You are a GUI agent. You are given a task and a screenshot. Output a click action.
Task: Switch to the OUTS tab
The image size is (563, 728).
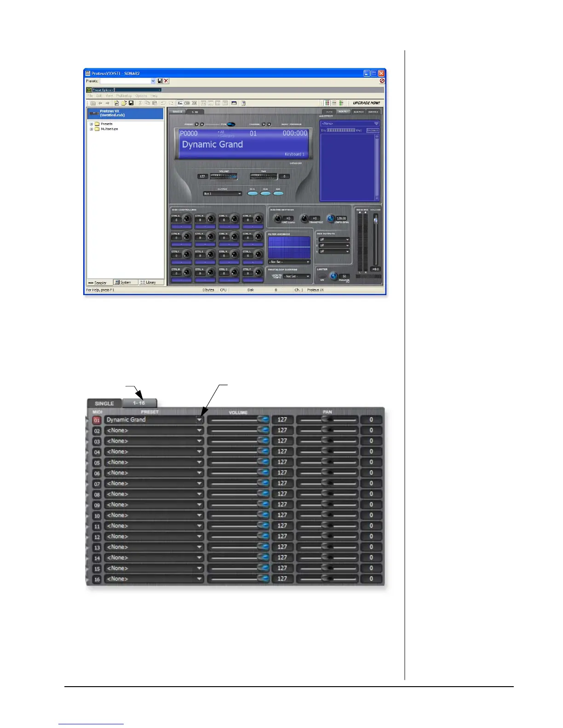[329, 112]
